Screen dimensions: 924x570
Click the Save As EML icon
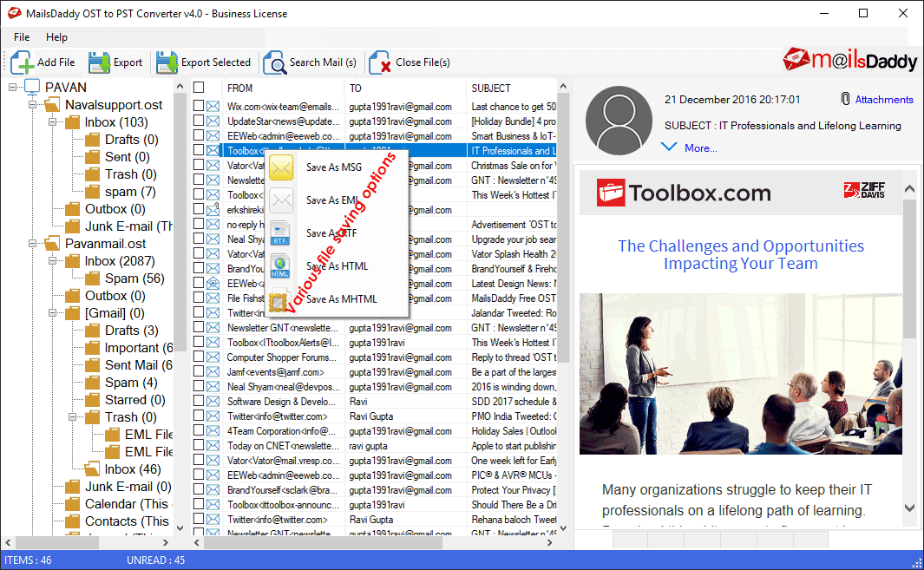click(281, 200)
